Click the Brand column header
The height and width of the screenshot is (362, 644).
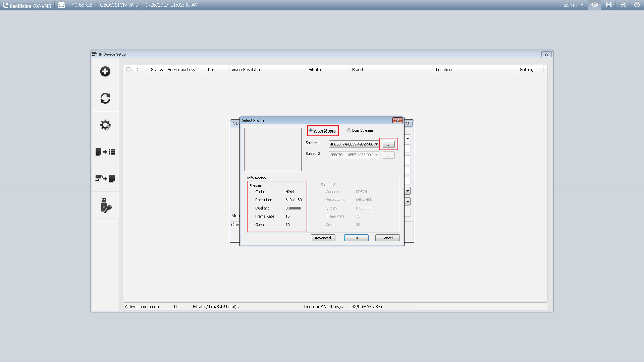[357, 69]
